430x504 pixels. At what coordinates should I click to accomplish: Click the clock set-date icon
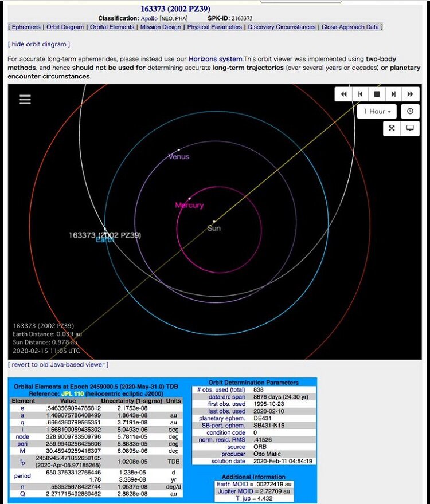410,111
